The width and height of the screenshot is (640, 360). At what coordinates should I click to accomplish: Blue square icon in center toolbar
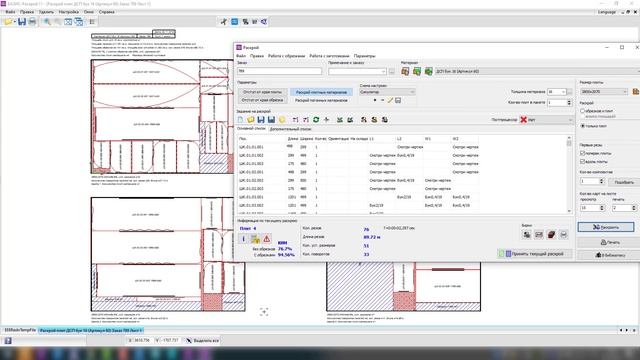(235, 22)
